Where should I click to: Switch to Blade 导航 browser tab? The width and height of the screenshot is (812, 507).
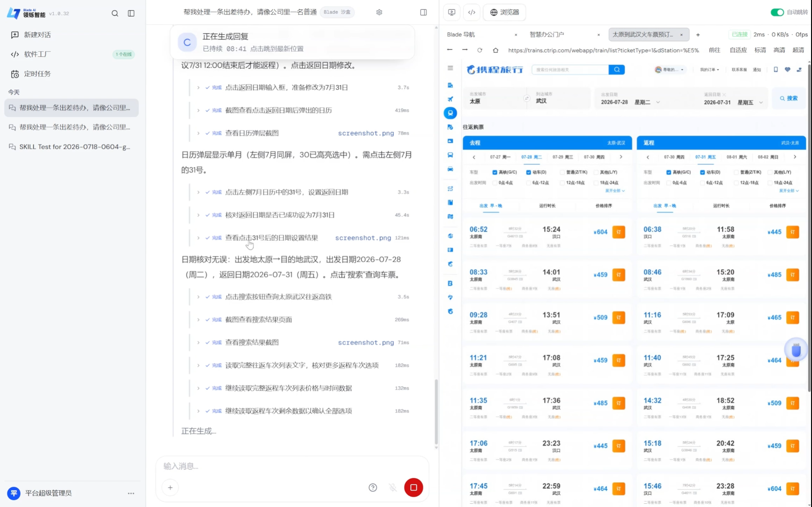pos(461,35)
